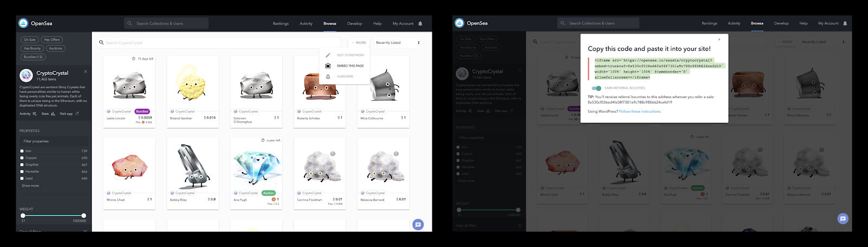Open Develop menu in left window
Screen dimensions: 868x247
(x=355, y=23)
